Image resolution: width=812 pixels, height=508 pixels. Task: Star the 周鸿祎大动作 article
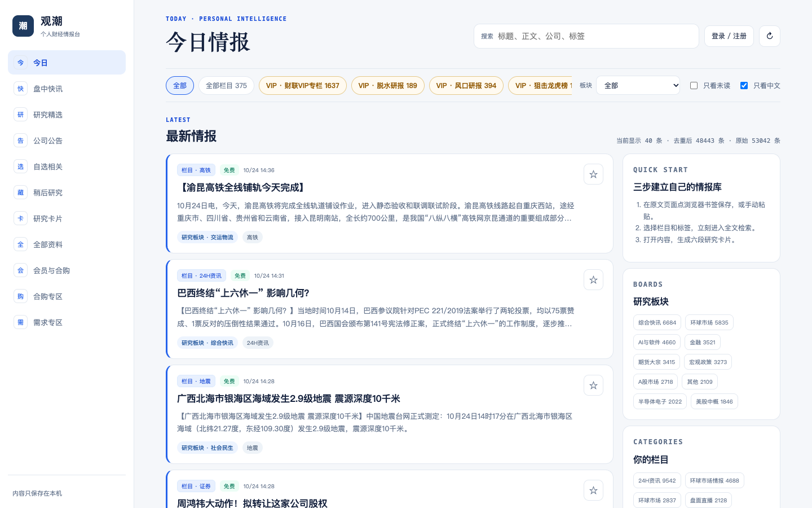[593, 491]
